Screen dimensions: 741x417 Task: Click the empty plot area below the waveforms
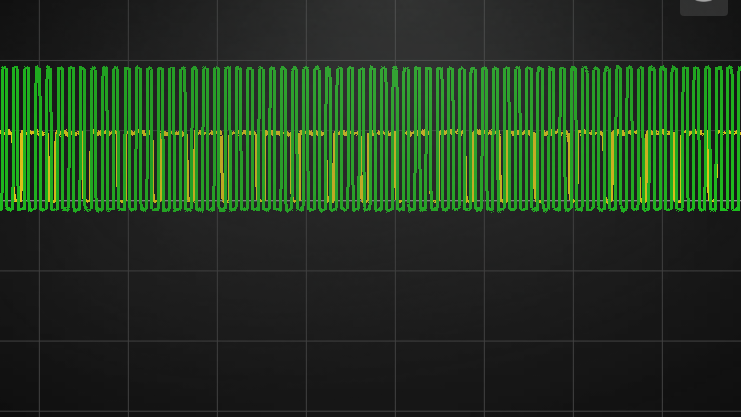pyautogui.click(x=350, y=305)
